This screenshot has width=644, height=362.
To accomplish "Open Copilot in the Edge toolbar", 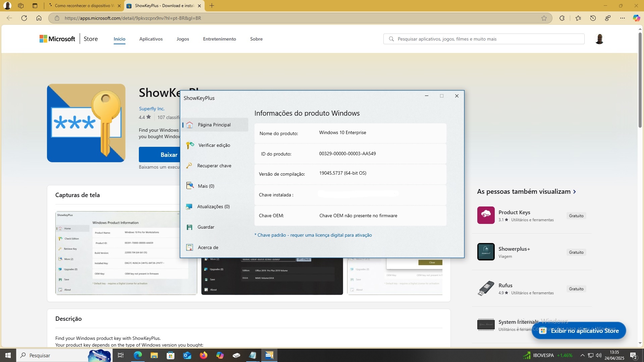I will pos(636,18).
